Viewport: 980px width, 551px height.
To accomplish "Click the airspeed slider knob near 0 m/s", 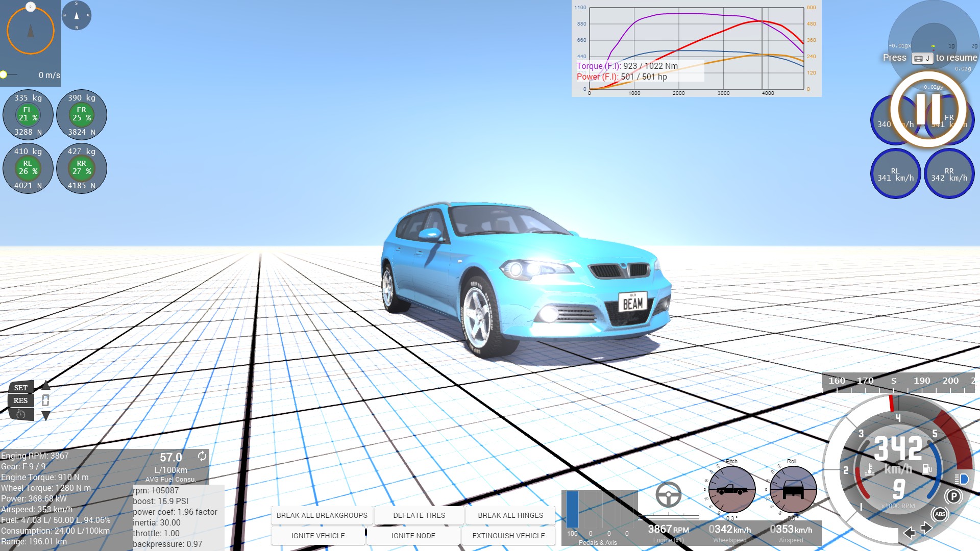I will pos(4,74).
